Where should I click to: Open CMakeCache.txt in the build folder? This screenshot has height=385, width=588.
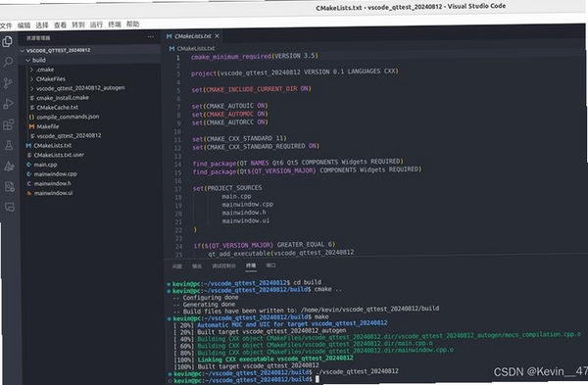(58, 108)
